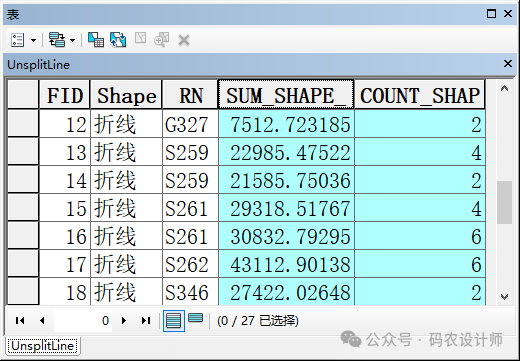Expand the Related Tables dropdown arrow

point(72,41)
